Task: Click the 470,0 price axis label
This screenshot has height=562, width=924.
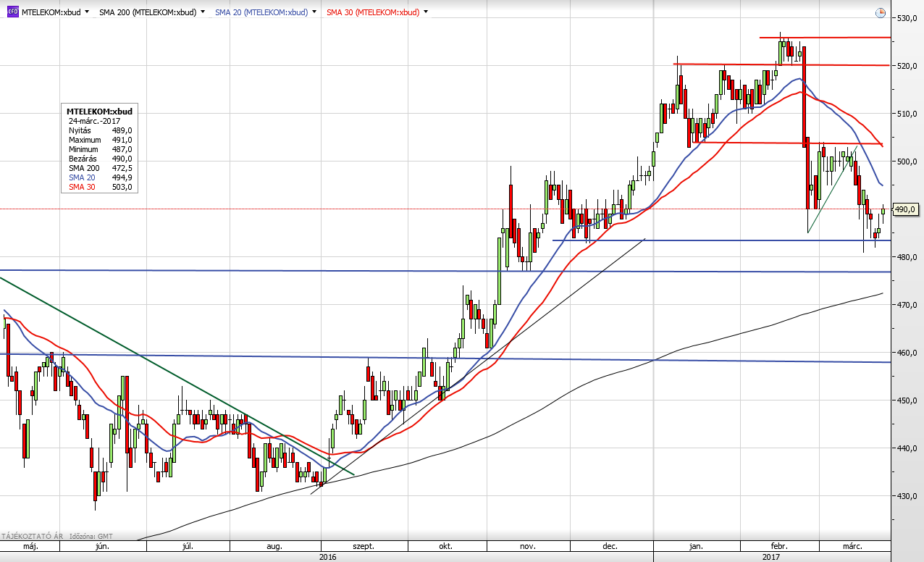Action: [x=909, y=305]
